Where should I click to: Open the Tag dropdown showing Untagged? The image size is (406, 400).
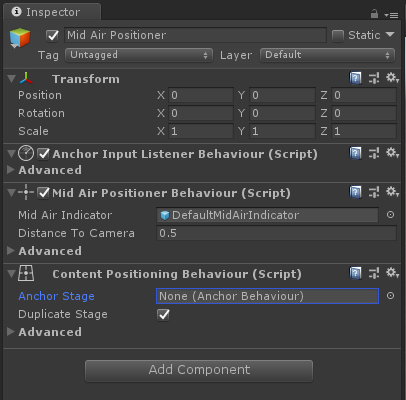click(139, 55)
